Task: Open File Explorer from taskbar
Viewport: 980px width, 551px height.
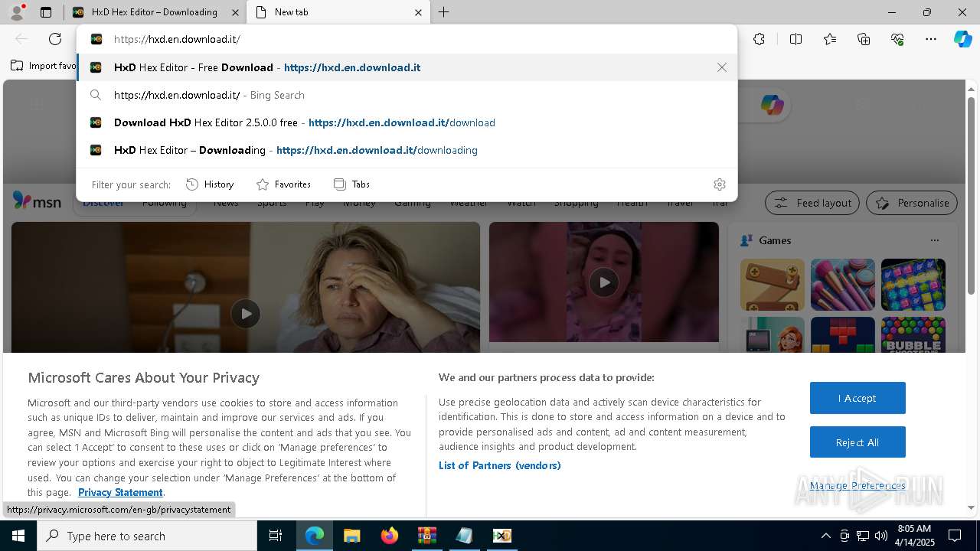Action: pos(351,536)
